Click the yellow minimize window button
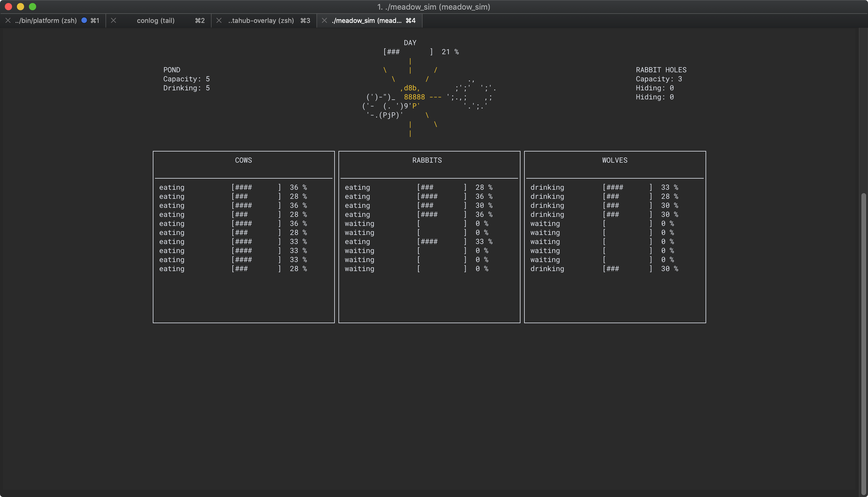Viewport: 868px width, 497px height. [20, 7]
